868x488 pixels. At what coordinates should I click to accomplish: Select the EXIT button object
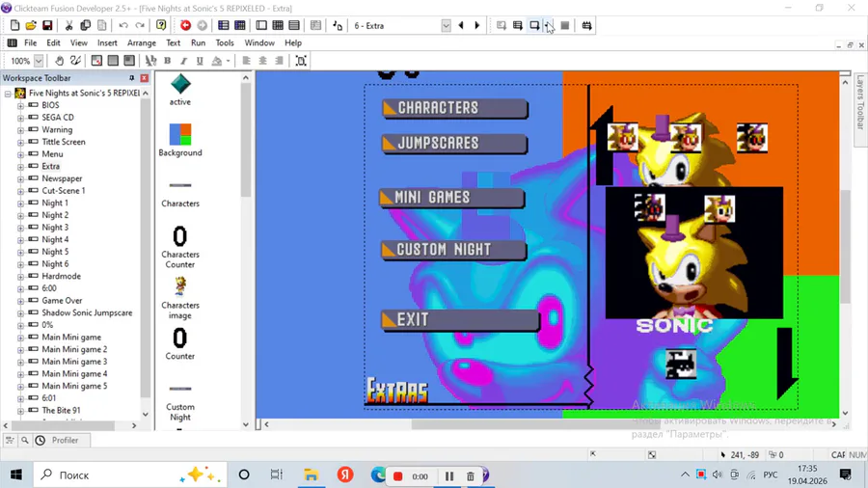pyautogui.click(x=460, y=320)
